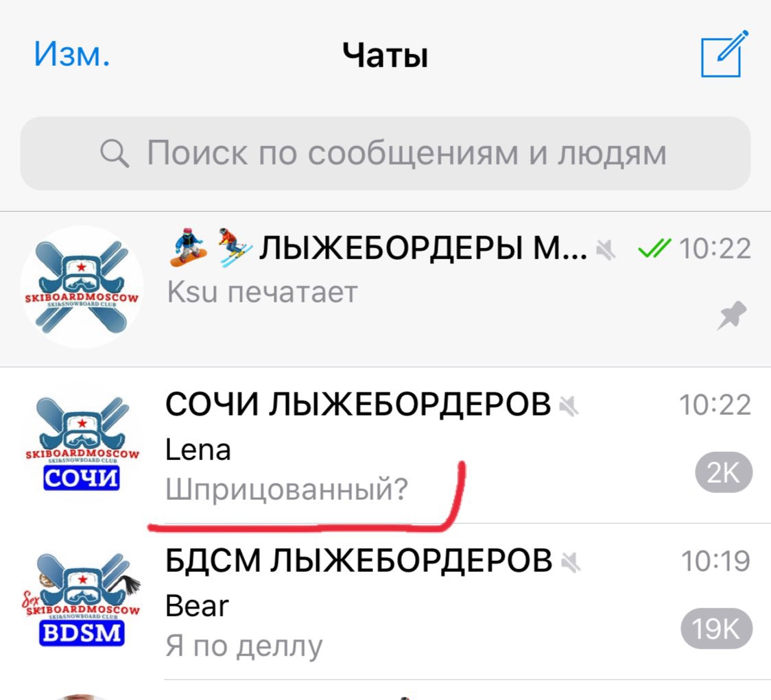Open chat БДСМ ЛЫЖЕБОРДЕРОВ
The width and height of the screenshot is (771, 700).
tap(385, 602)
